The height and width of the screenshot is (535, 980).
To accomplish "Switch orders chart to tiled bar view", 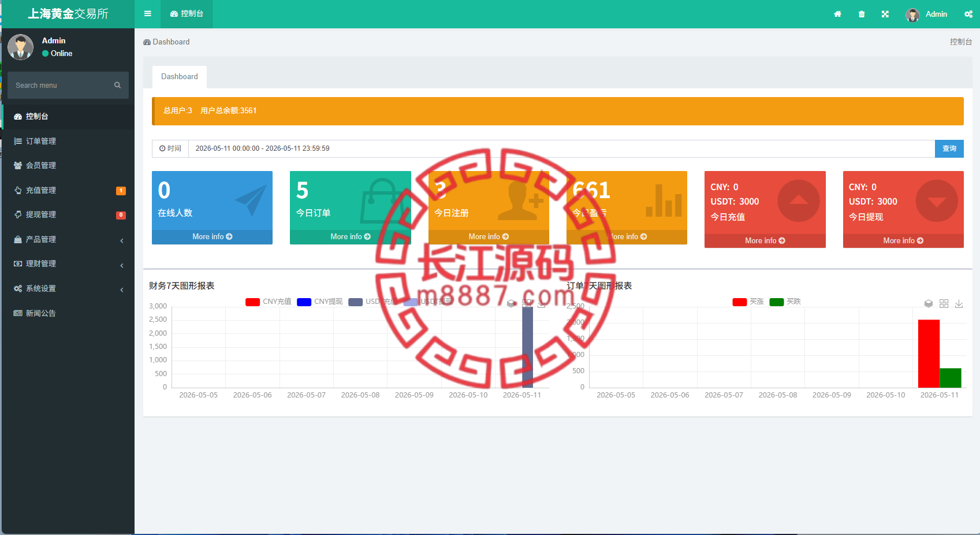I will (944, 303).
